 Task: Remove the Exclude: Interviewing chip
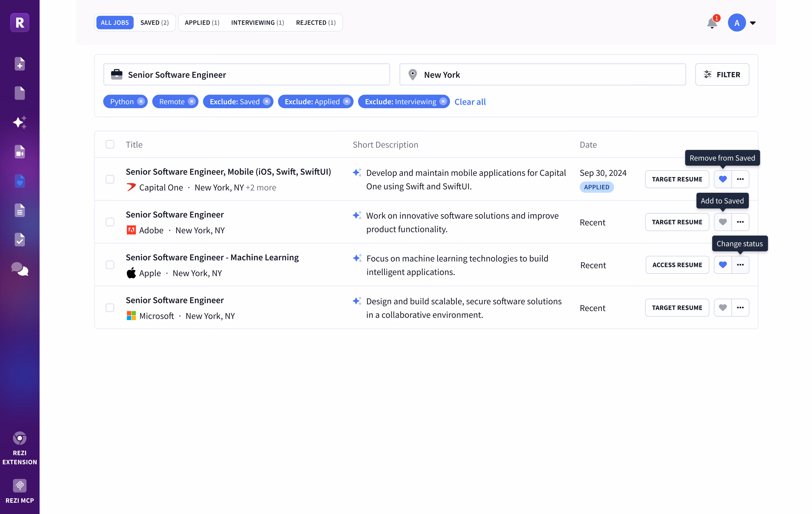(x=443, y=101)
